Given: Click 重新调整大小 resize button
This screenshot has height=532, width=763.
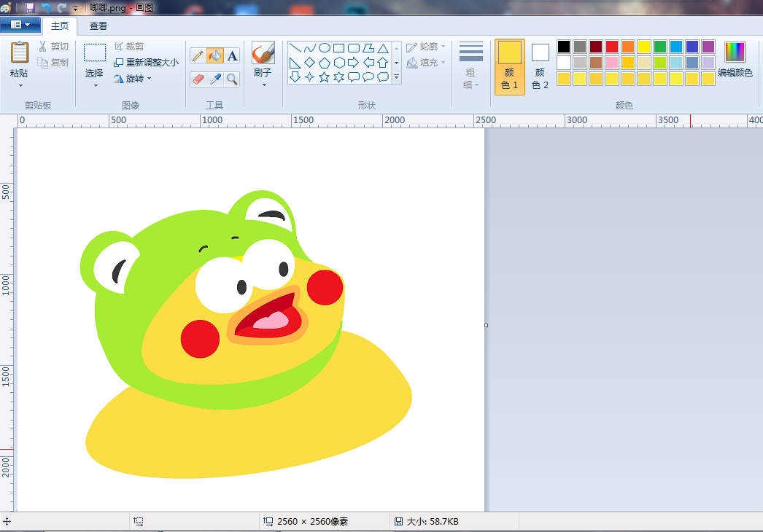Looking at the screenshot, I should click(x=146, y=63).
